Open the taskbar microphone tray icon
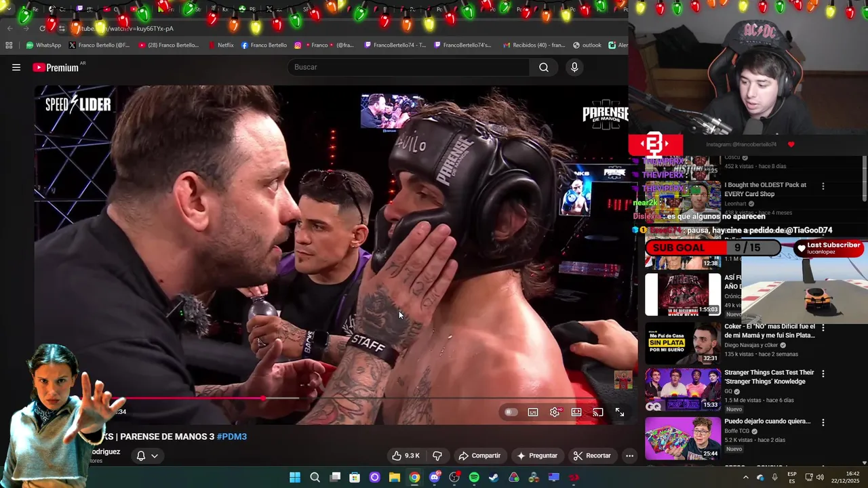This screenshot has width=868, height=488. coord(774,477)
